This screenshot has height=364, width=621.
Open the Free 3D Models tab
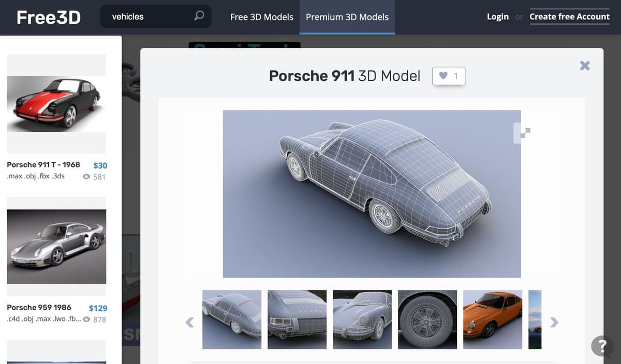coord(261,17)
